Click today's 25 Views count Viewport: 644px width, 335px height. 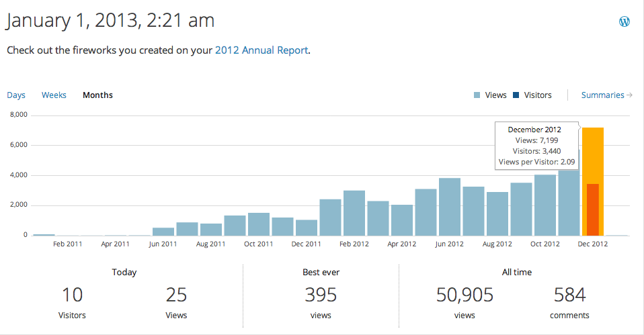click(175, 295)
